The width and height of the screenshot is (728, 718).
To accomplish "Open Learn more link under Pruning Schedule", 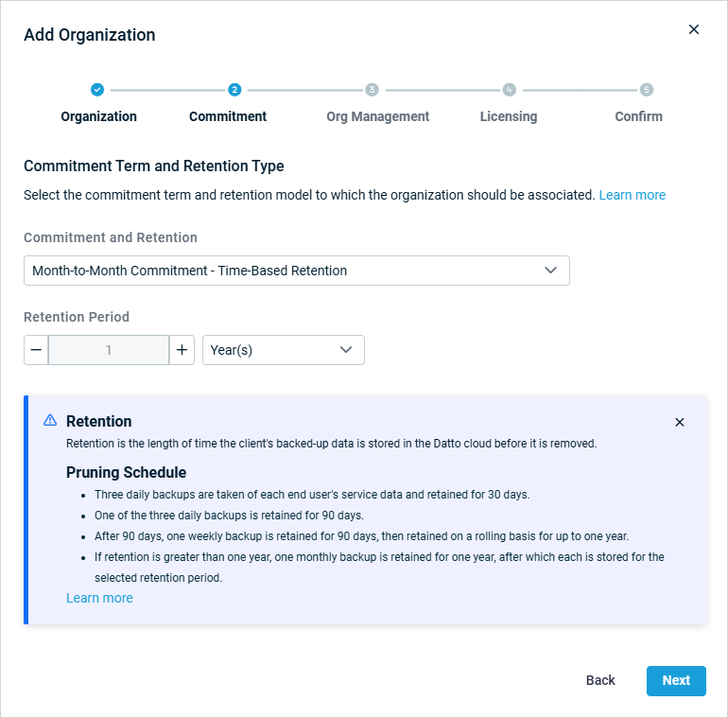I will pos(99,598).
